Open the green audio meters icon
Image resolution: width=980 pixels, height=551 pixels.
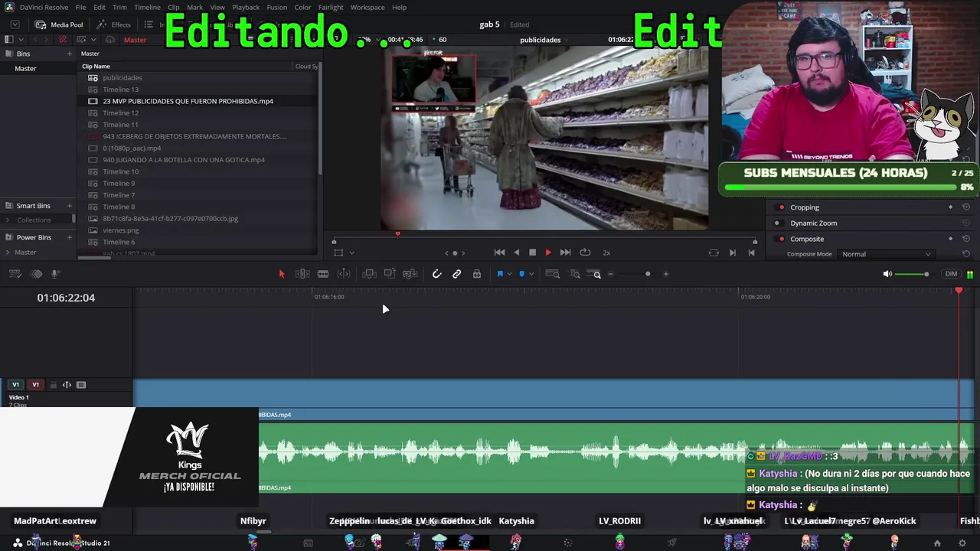pos(970,274)
